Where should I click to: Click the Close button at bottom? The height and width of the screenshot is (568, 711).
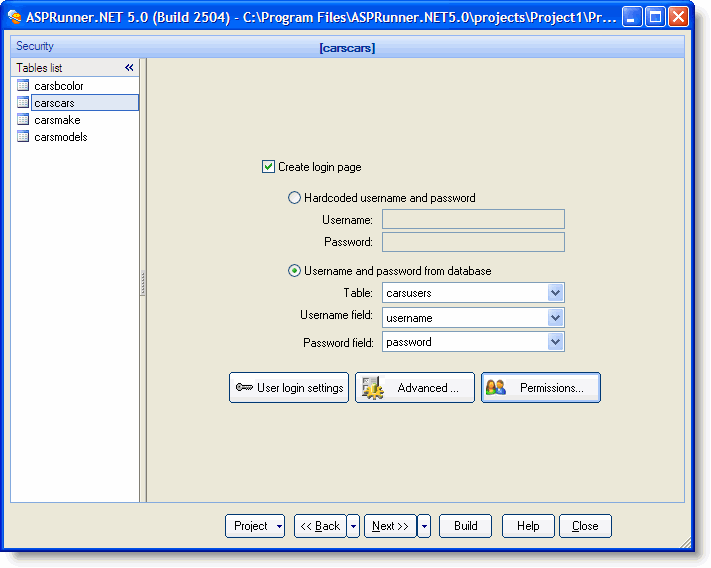point(585,526)
